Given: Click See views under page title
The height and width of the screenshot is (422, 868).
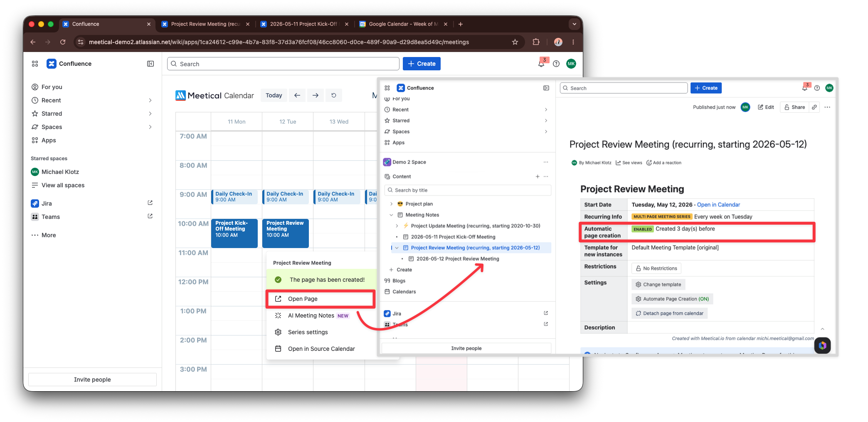Looking at the screenshot, I should [x=629, y=163].
